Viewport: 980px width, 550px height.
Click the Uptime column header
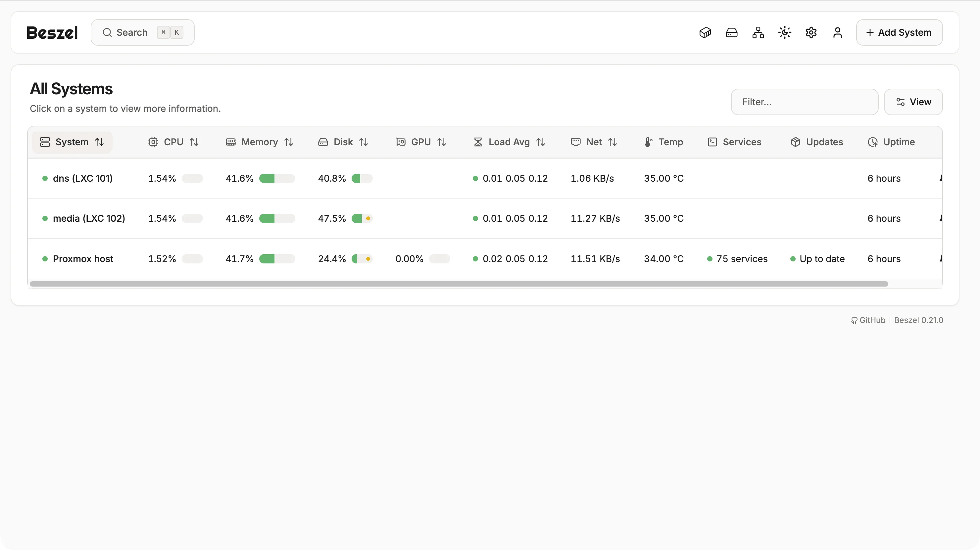pyautogui.click(x=891, y=142)
